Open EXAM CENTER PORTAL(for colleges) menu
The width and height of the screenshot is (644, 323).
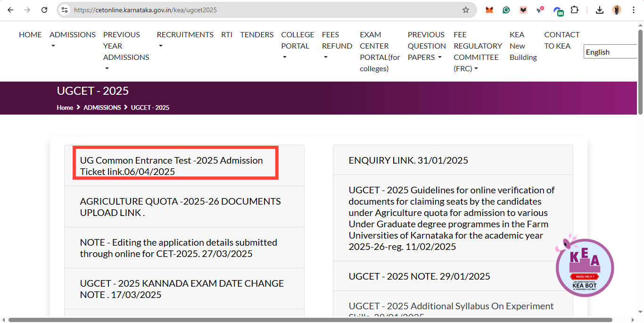(380, 51)
